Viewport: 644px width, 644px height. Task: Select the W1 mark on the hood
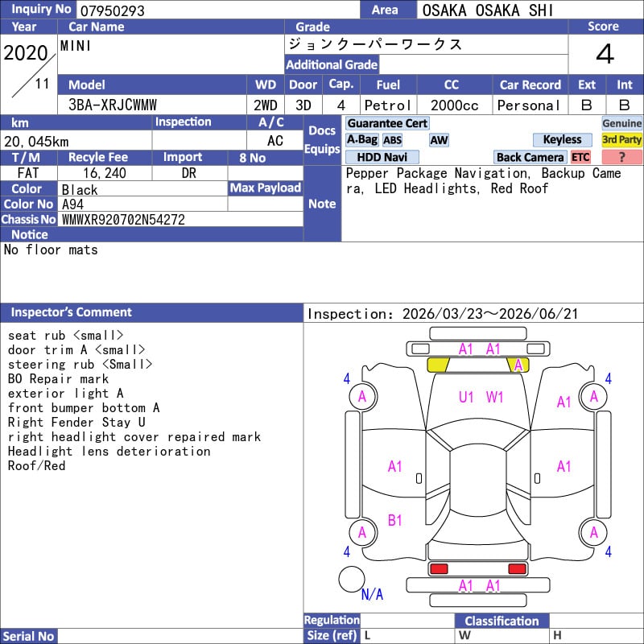[494, 396]
